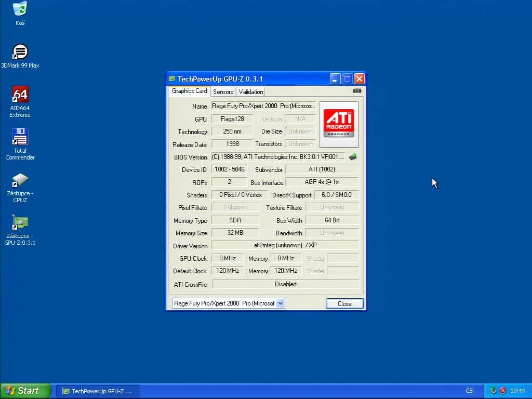Expand the graphics card selection dropdown
The width and height of the screenshot is (532, 399).
click(281, 303)
